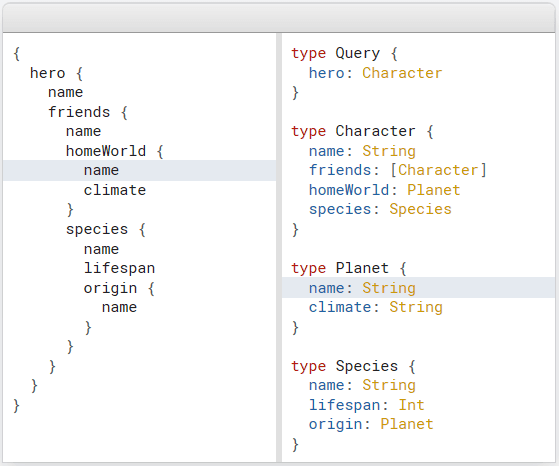
Task: Click climate: String line in Planet
Action: click(x=375, y=307)
